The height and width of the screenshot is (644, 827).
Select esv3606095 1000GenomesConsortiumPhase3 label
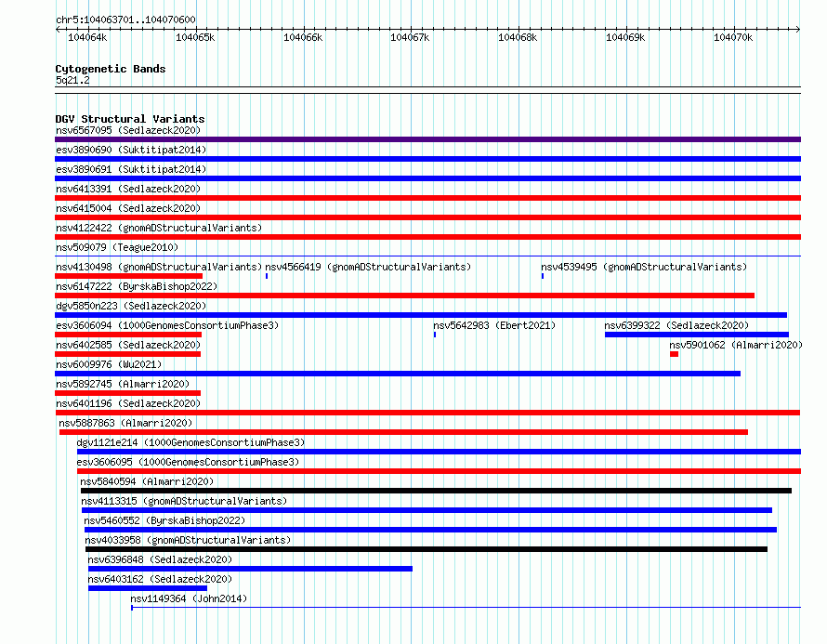click(189, 462)
